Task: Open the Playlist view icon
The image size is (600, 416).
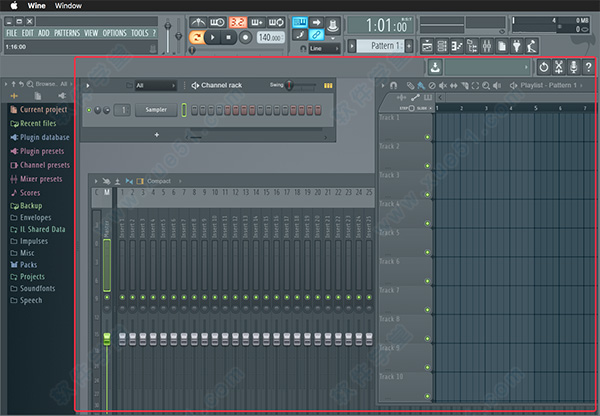Action: tap(427, 46)
